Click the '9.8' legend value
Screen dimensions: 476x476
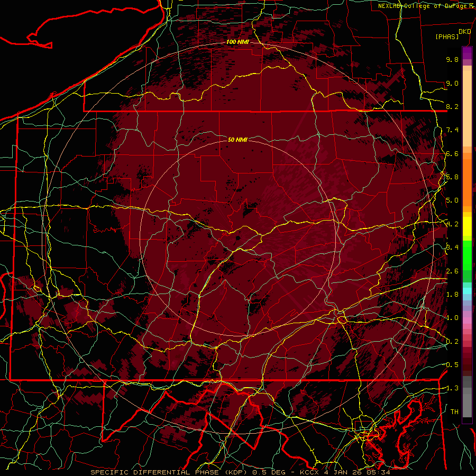point(452,59)
